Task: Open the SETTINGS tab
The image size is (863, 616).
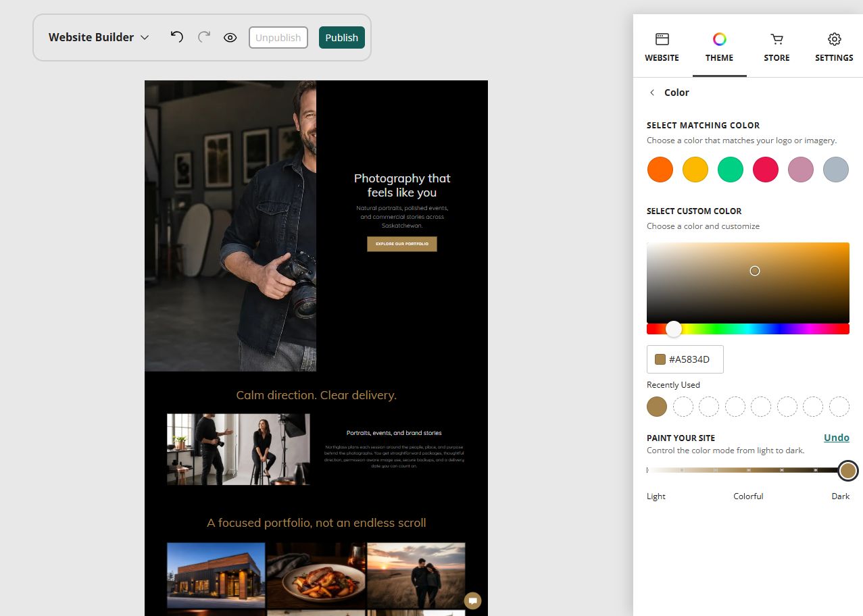Action: pos(834,47)
